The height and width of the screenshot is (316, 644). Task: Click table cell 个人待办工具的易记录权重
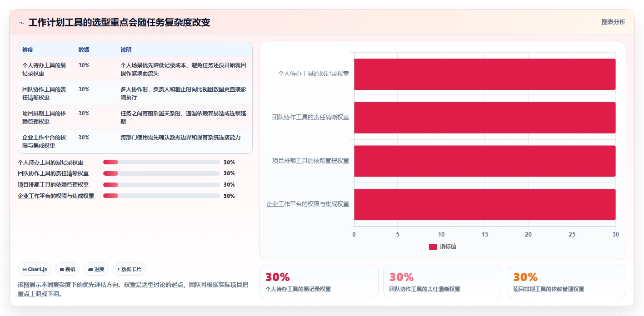point(46,69)
